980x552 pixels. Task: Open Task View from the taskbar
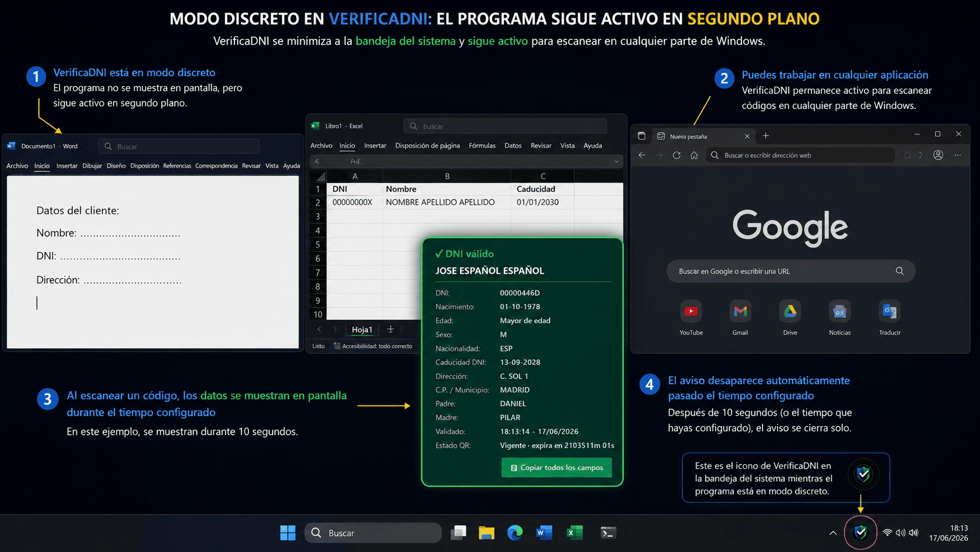pos(459,533)
